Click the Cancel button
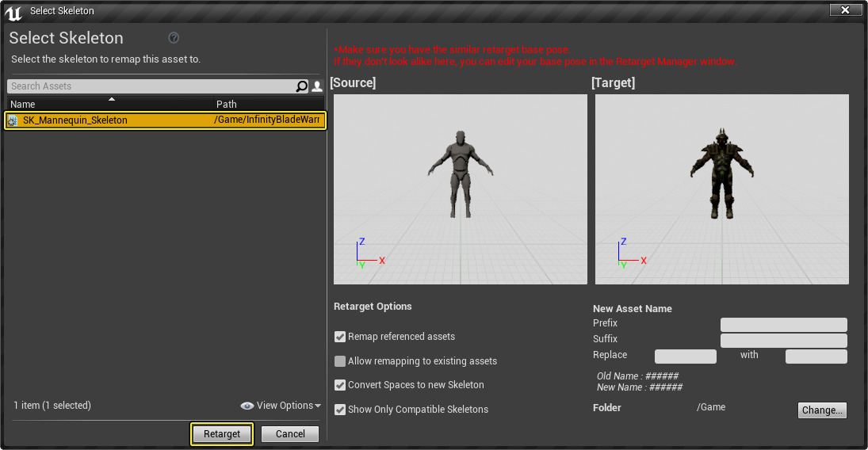The image size is (868, 450). (x=290, y=434)
